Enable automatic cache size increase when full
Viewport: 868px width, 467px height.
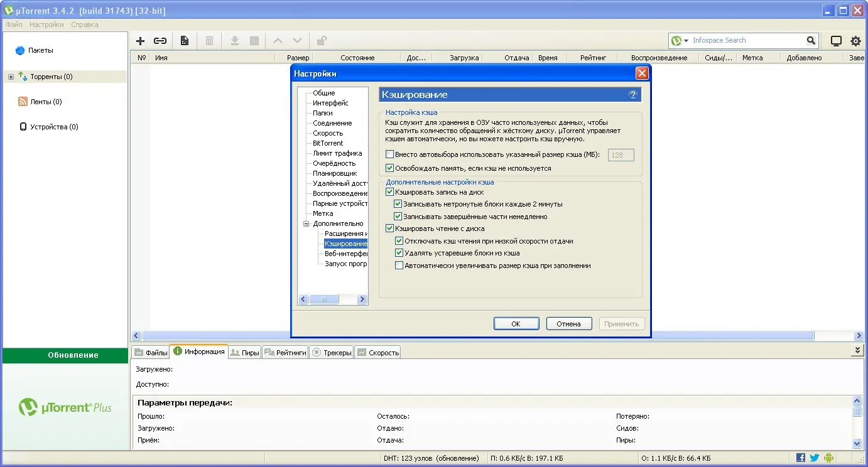tap(399, 265)
